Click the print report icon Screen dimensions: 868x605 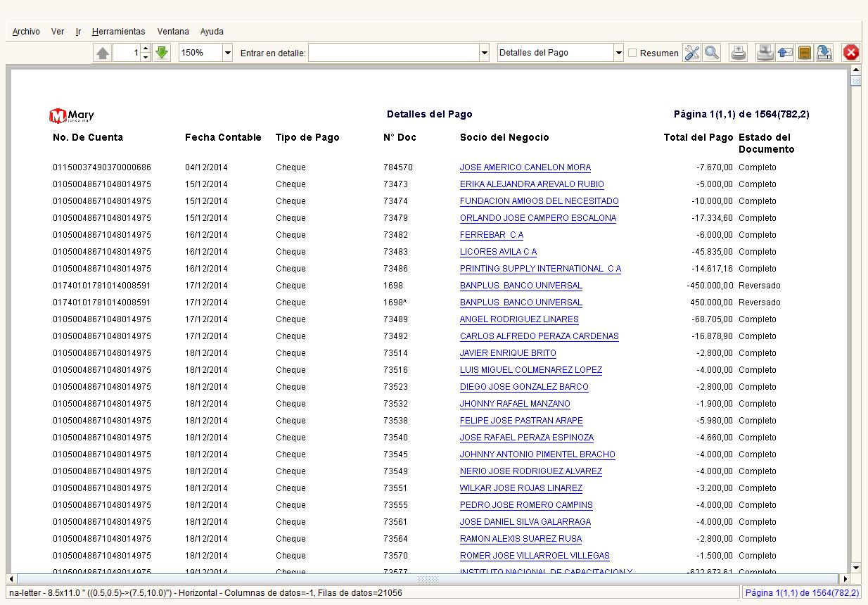tap(738, 53)
